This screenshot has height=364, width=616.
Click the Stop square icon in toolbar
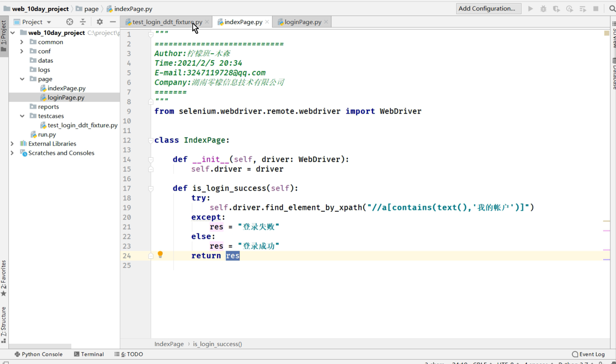click(x=596, y=9)
